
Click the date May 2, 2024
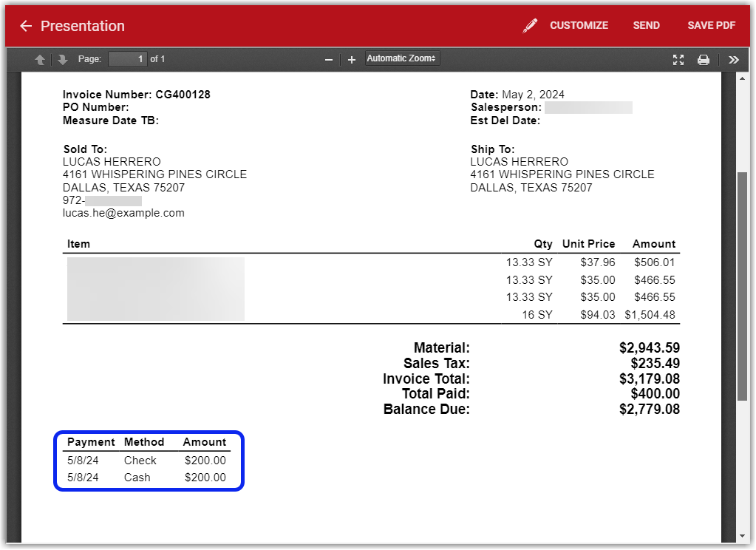(533, 95)
